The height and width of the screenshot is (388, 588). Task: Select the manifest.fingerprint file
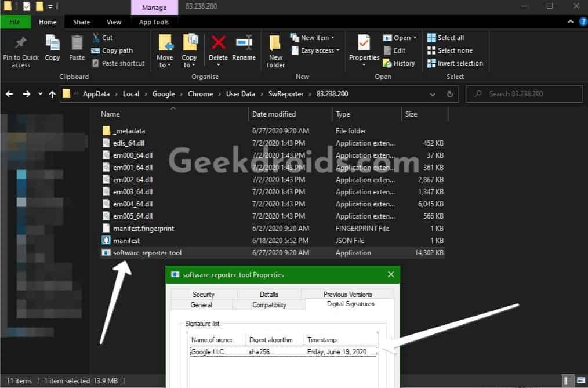tap(272, 229)
